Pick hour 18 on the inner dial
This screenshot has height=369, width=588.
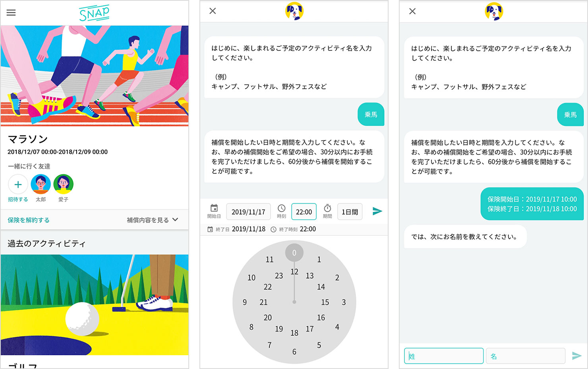[294, 333]
